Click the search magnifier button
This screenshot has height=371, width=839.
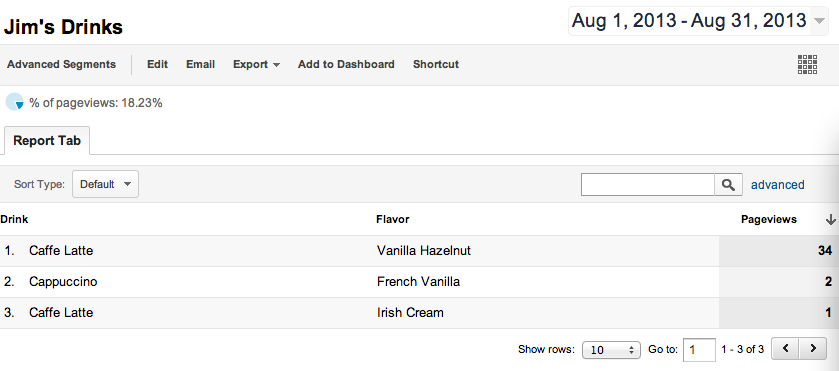pyautogui.click(x=728, y=185)
